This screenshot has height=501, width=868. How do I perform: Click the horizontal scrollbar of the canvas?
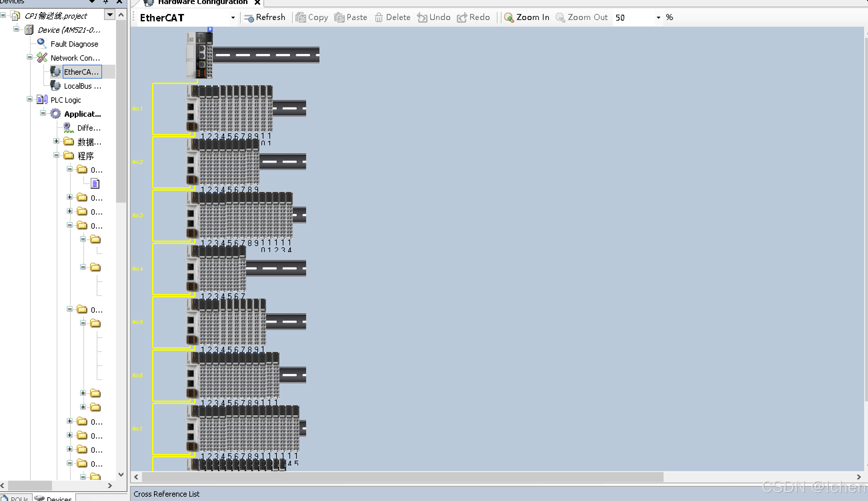tap(403, 477)
